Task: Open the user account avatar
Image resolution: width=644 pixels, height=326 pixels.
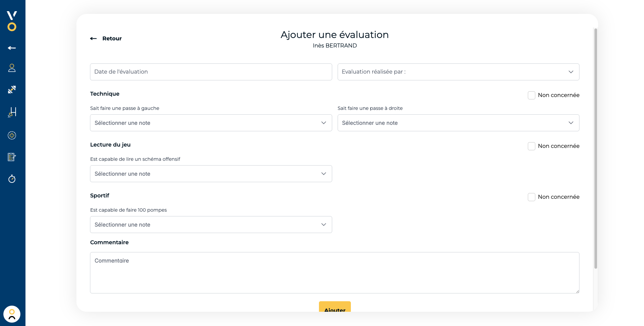Action: pyautogui.click(x=12, y=314)
